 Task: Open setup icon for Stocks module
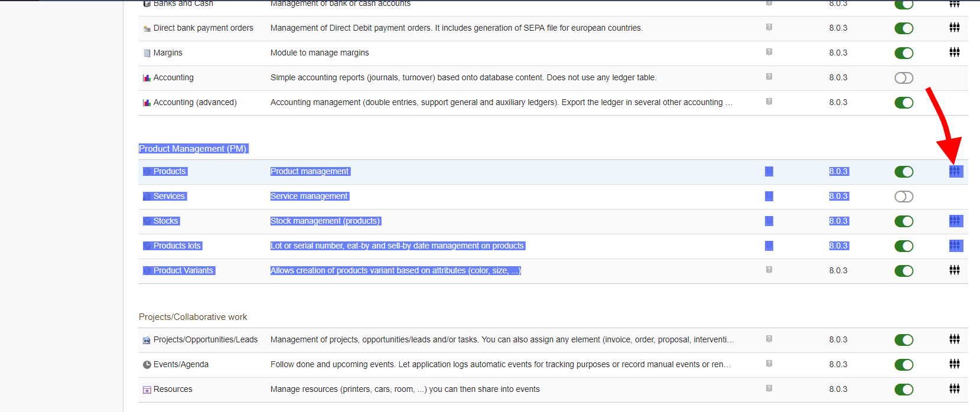[x=955, y=221]
